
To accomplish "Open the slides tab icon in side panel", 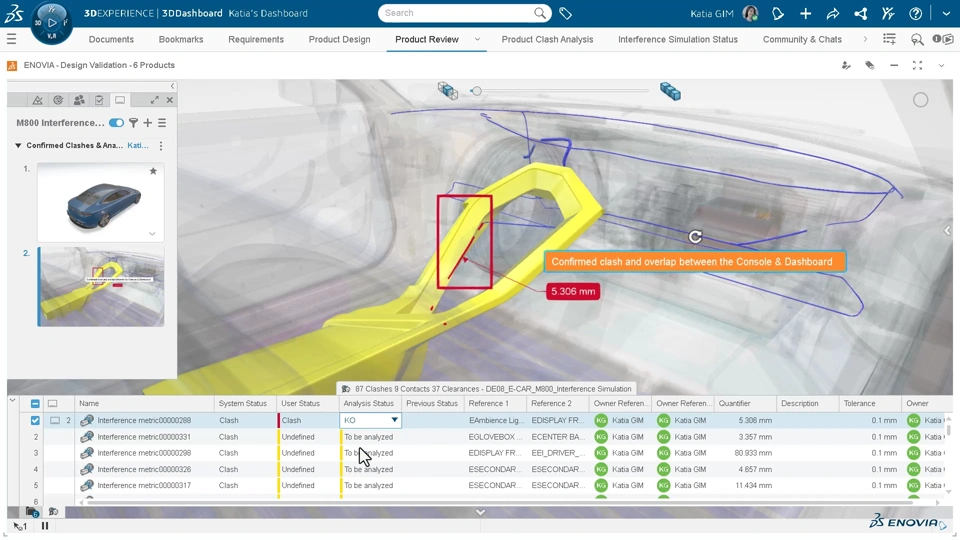I will click(120, 100).
